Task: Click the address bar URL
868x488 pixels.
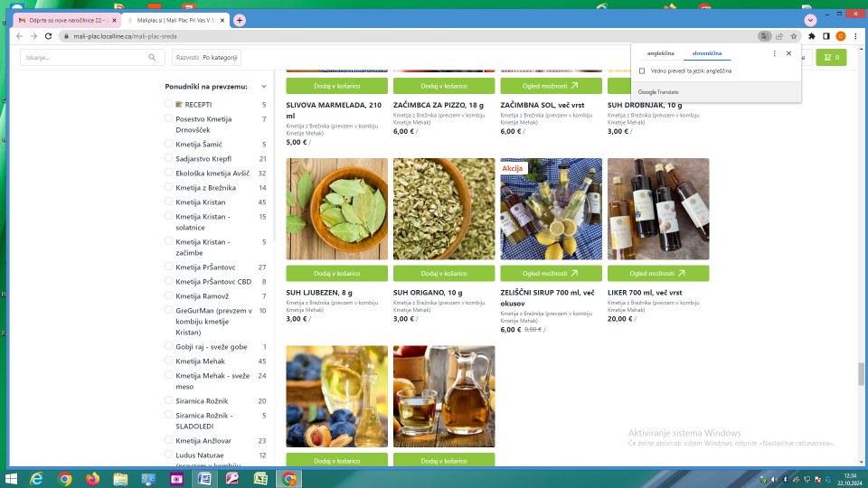Action: [125, 36]
